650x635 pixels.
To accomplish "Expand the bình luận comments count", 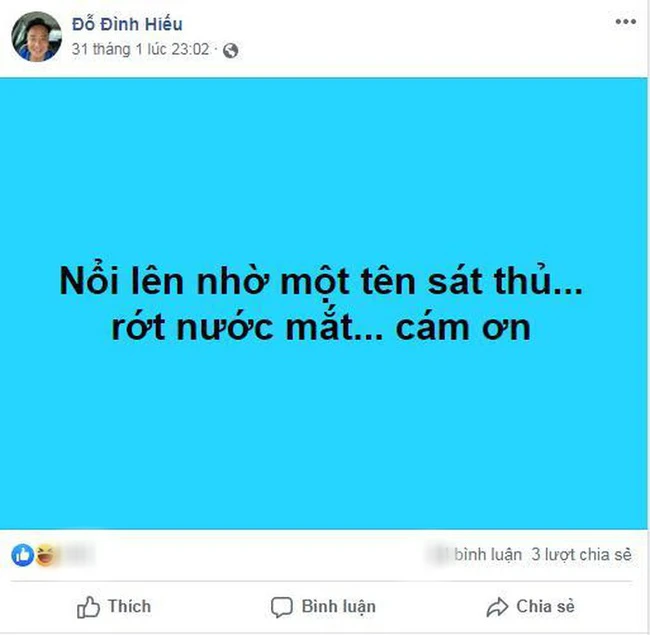I will 485,554.
